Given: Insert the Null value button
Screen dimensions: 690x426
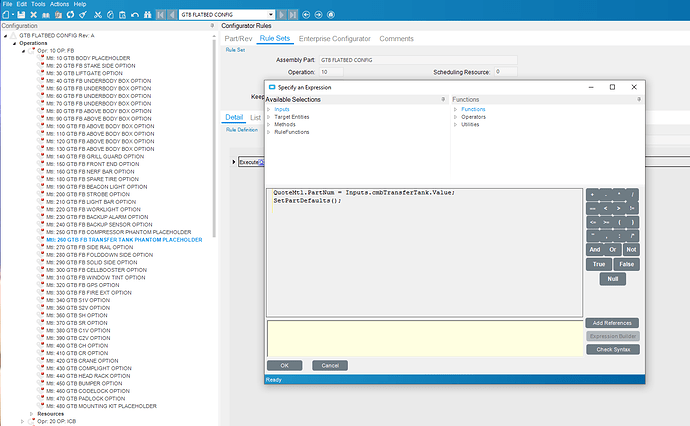Looking at the screenshot, I should pos(613,278).
